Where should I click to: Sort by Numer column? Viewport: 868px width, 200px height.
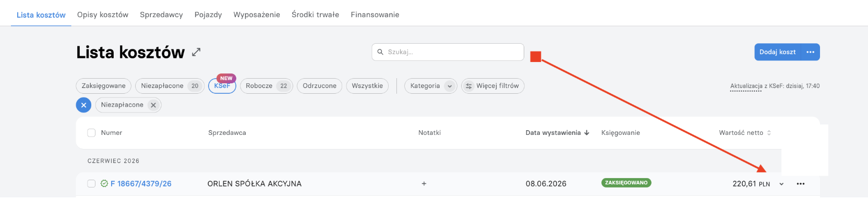tap(112, 133)
